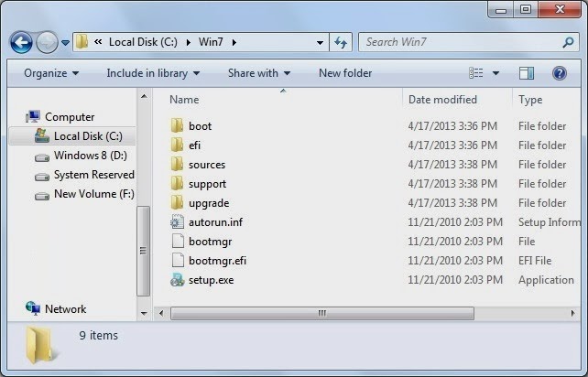Change your view using the view icon
This screenshot has width=588, height=377.
[476, 73]
